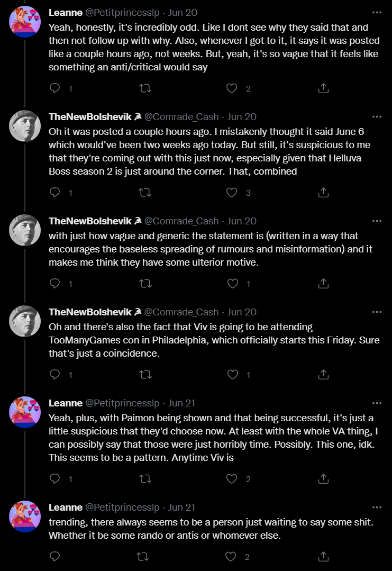The width and height of the screenshot is (392, 571).
Task: Open more options on Leanne's first tweet
Action: pyautogui.click(x=377, y=12)
